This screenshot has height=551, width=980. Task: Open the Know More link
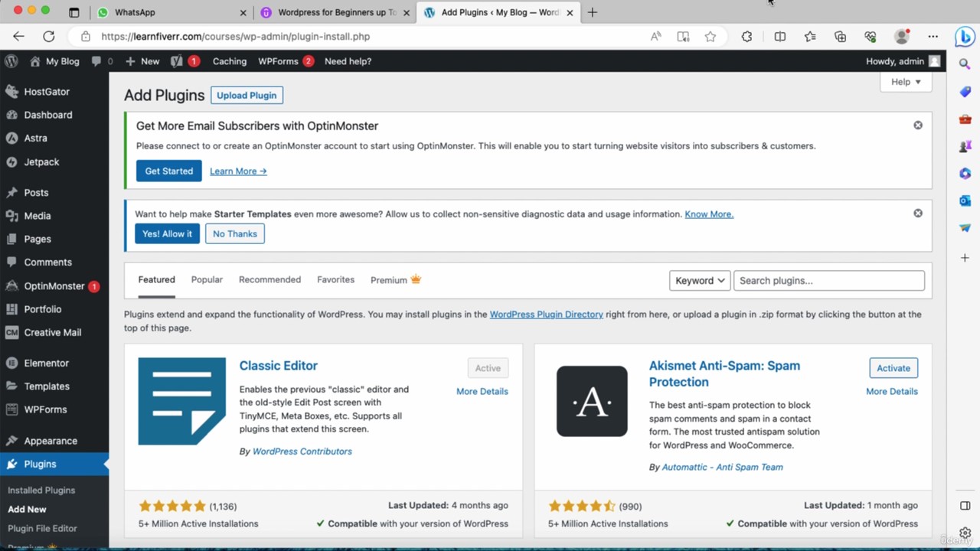[709, 214]
